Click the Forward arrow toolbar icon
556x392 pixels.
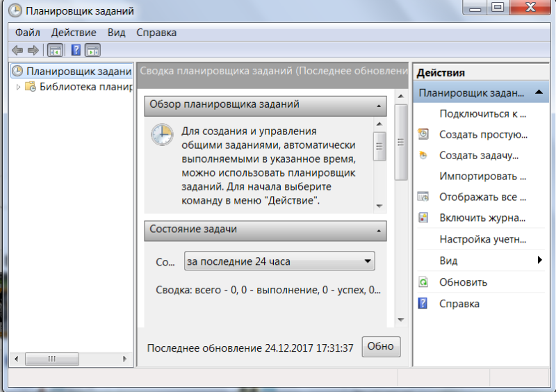coord(33,50)
